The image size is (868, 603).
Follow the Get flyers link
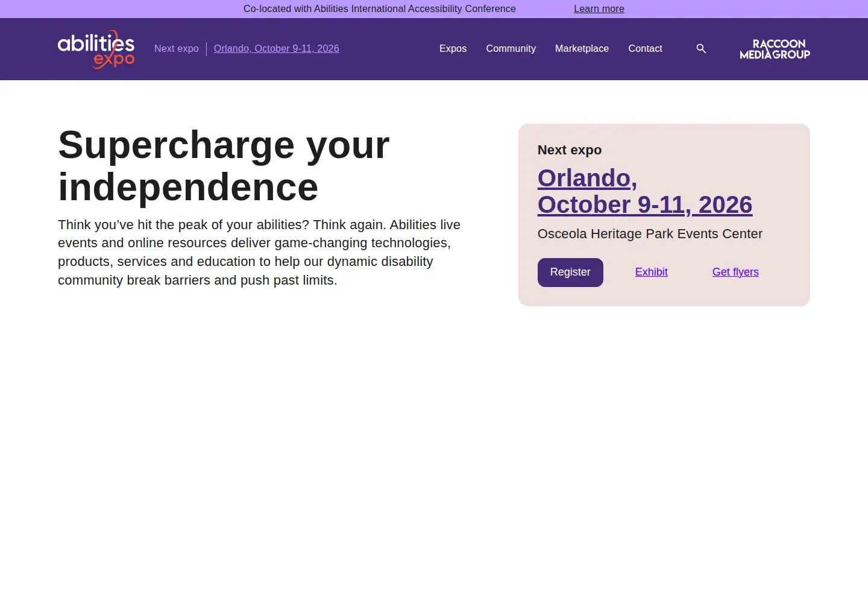(x=735, y=272)
